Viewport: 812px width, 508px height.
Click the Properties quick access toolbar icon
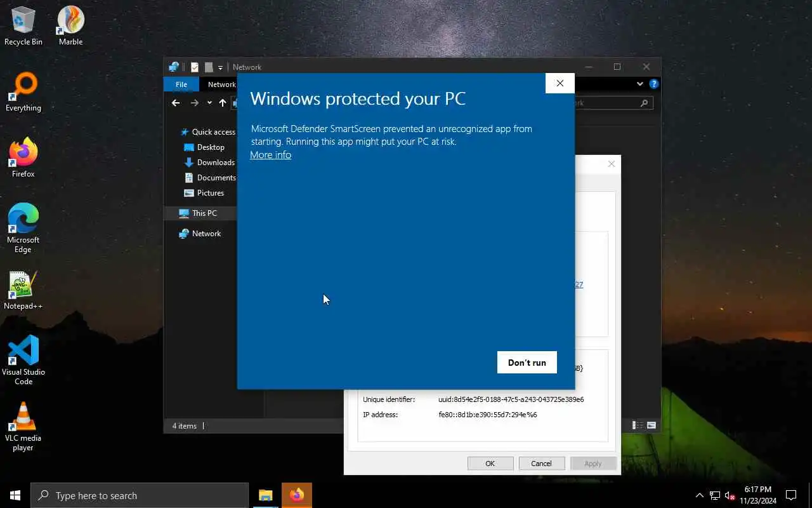pos(195,67)
